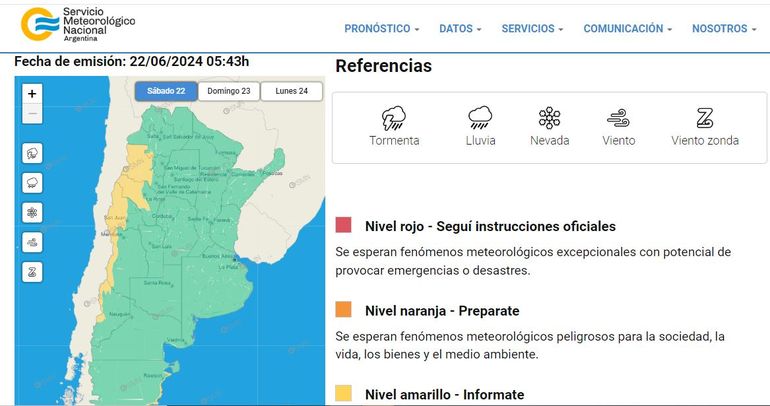The image size is (770, 406).
Task: Zoom in on the map
Action: 32,93
